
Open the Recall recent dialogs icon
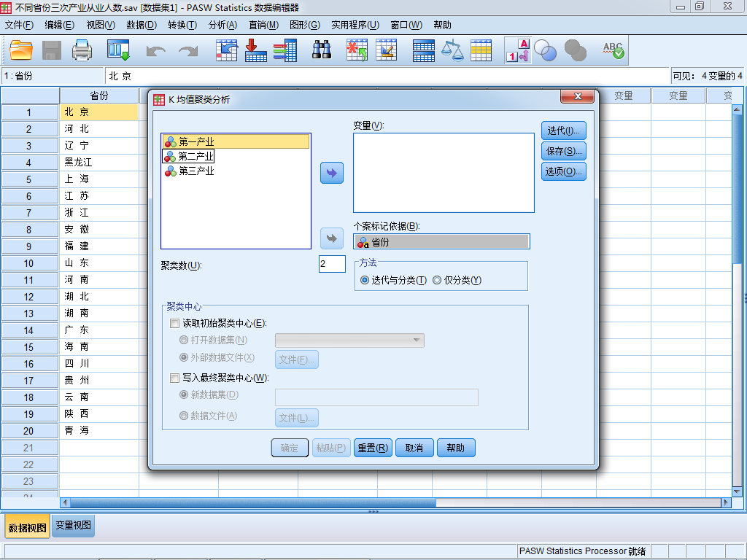tap(118, 50)
